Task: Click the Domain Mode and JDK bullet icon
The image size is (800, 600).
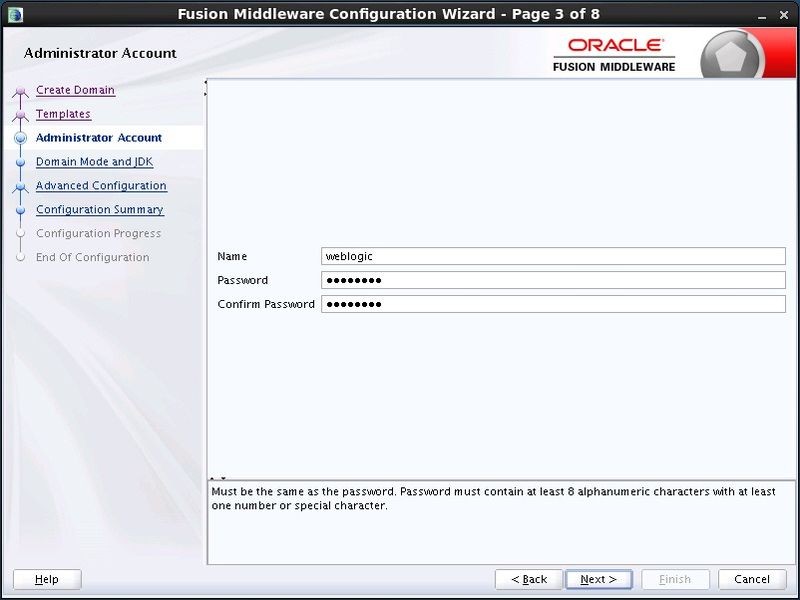Action: [20, 162]
